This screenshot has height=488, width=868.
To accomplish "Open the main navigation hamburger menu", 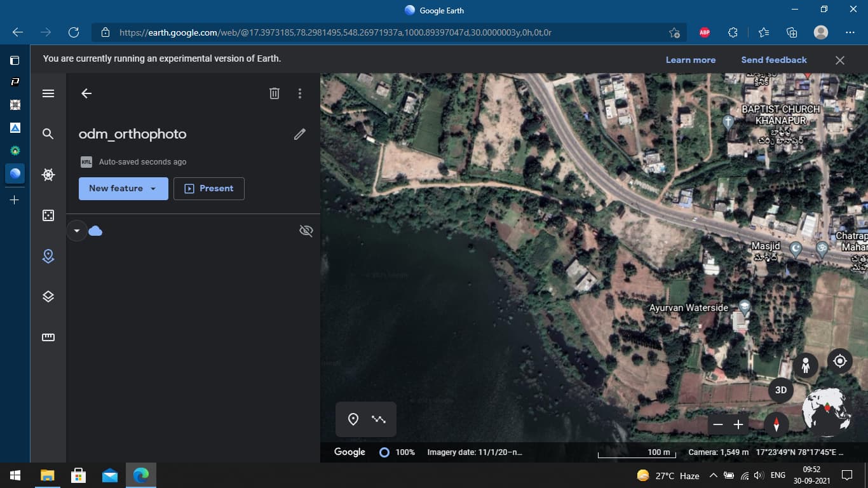I will pyautogui.click(x=48, y=93).
